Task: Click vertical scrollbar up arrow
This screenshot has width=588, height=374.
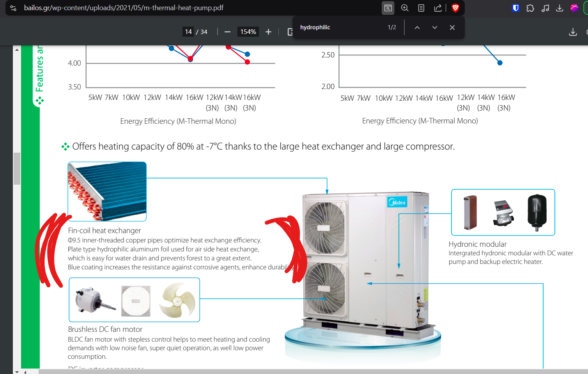Action: point(17,50)
